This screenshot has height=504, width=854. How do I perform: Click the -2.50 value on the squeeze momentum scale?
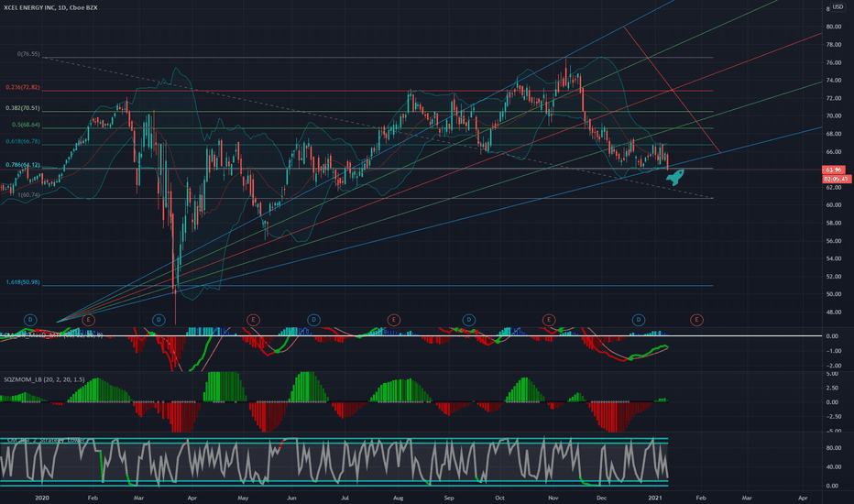833,417
